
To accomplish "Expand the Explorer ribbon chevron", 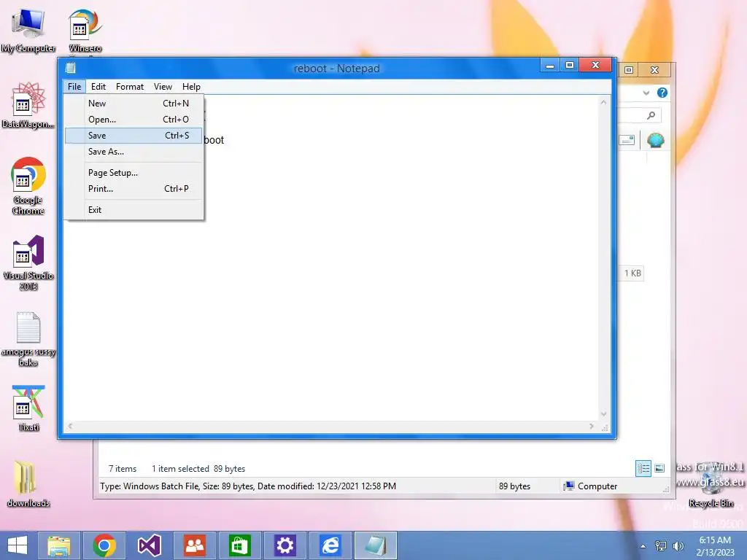I will pyautogui.click(x=646, y=93).
